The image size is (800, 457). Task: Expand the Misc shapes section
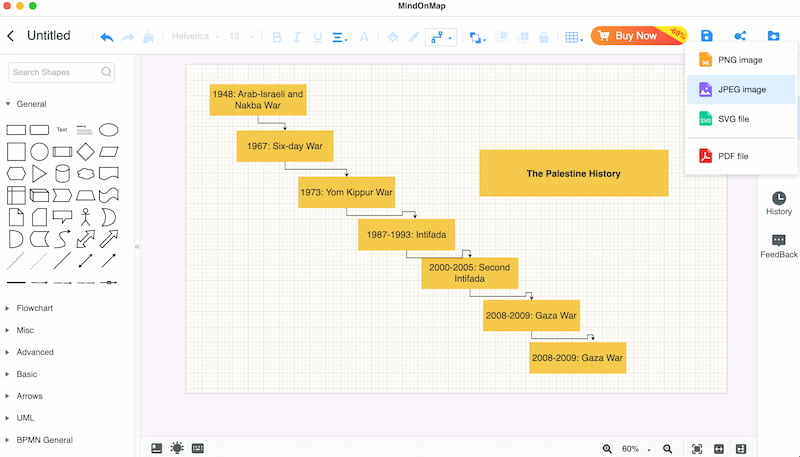click(x=20, y=330)
